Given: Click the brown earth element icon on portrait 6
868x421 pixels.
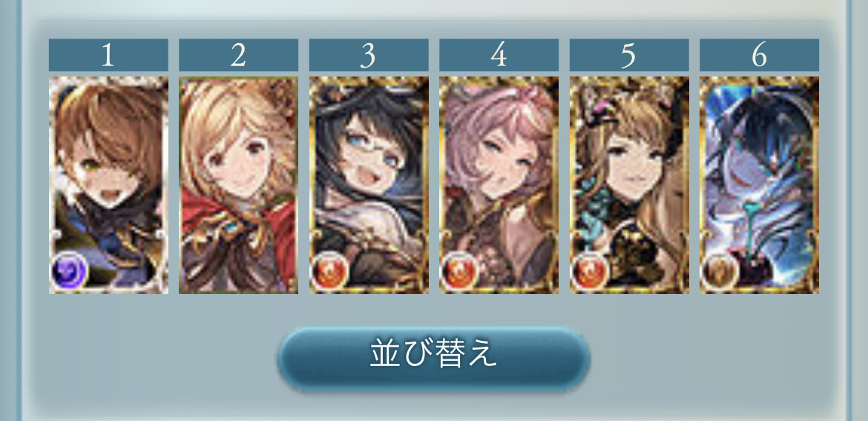Looking at the screenshot, I should tap(720, 272).
